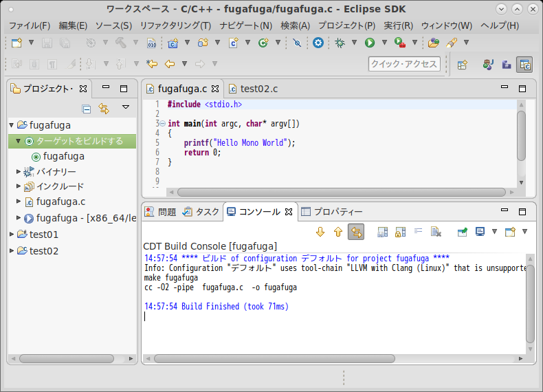Click the editor vertical scrollbar
This screenshot has height=392, width=543.
tap(521, 135)
